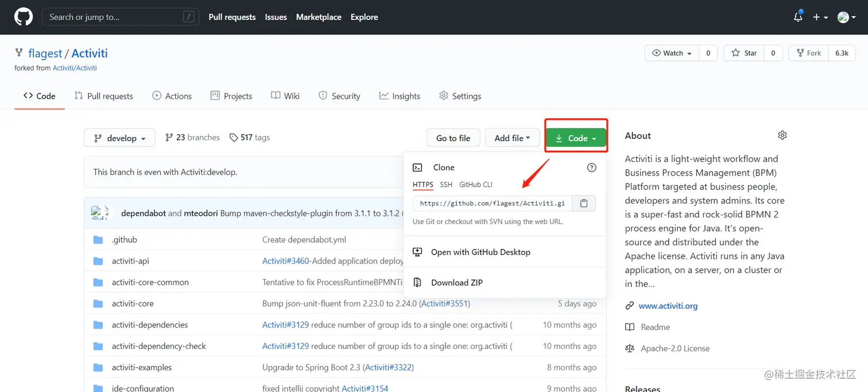
Task: Open the Add file dropdown
Action: point(512,138)
